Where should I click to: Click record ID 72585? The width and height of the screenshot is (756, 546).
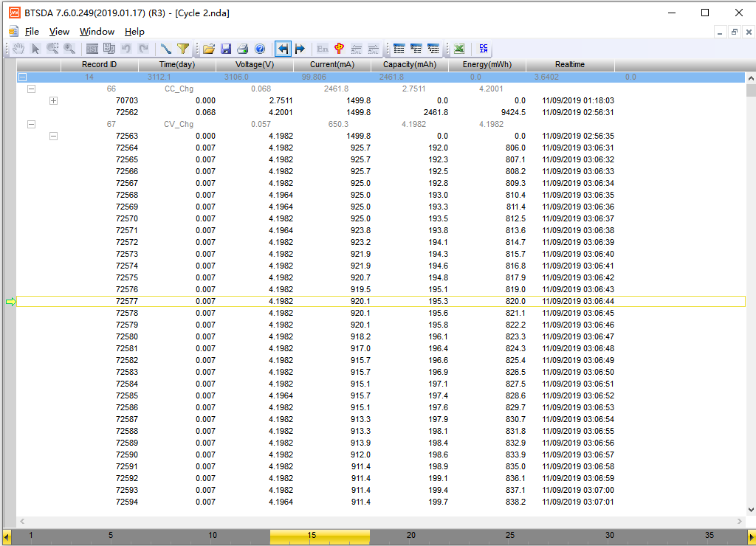click(x=127, y=395)
